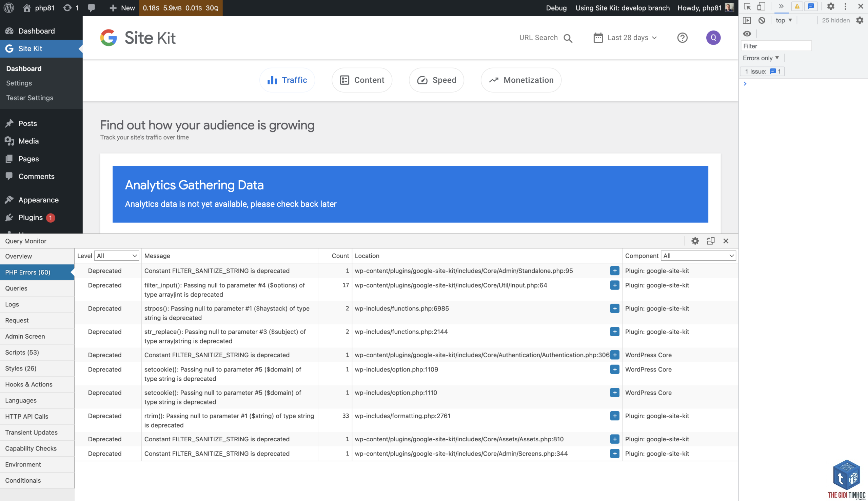
Task: Click the Debug link in admin bar
Action: [x=556, y=8]
